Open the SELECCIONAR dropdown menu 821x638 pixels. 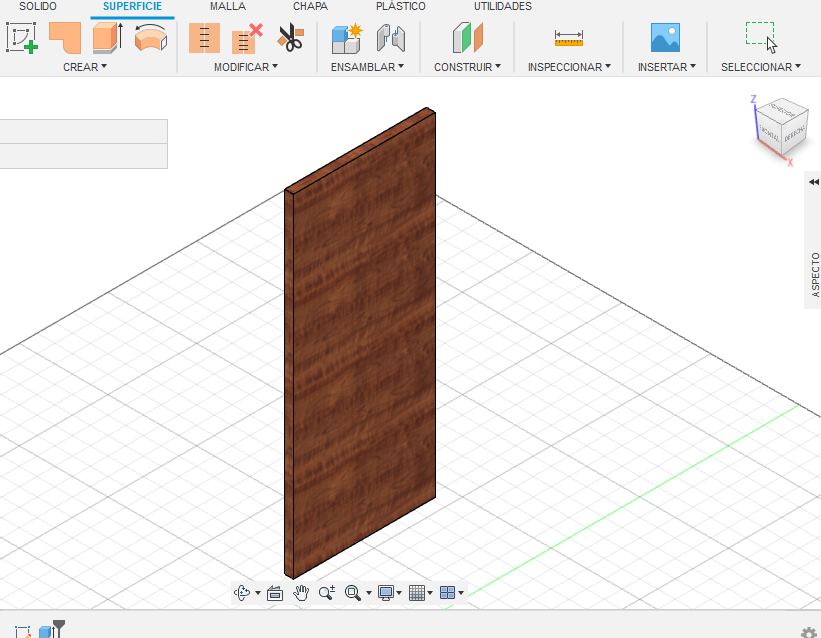(x=761, y=67)
